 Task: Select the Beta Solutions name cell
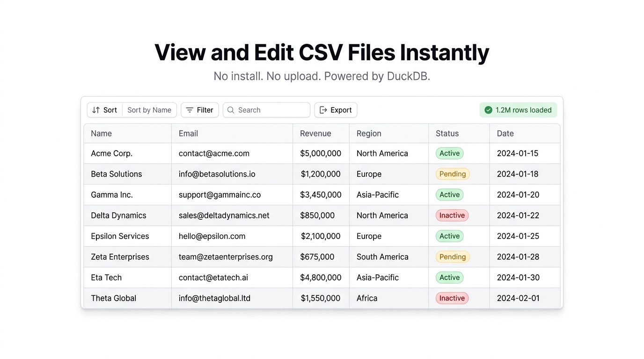pos(128,174)
